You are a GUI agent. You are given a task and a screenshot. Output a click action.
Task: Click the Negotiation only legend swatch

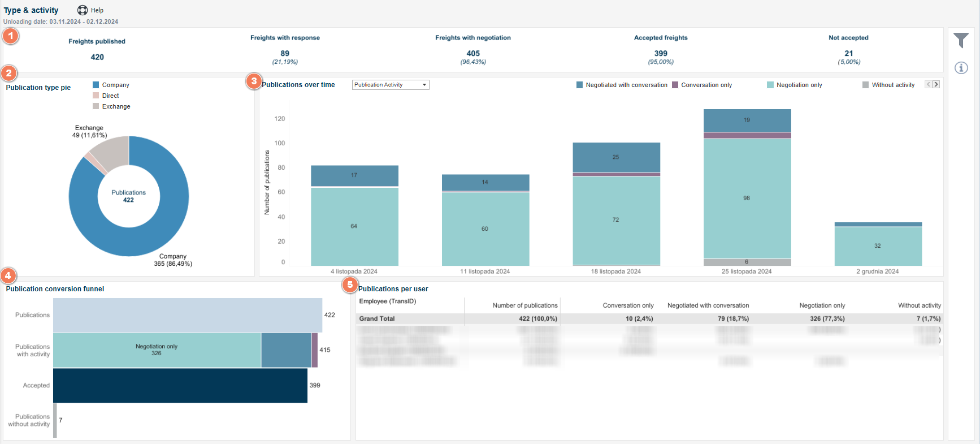point(770,85)
